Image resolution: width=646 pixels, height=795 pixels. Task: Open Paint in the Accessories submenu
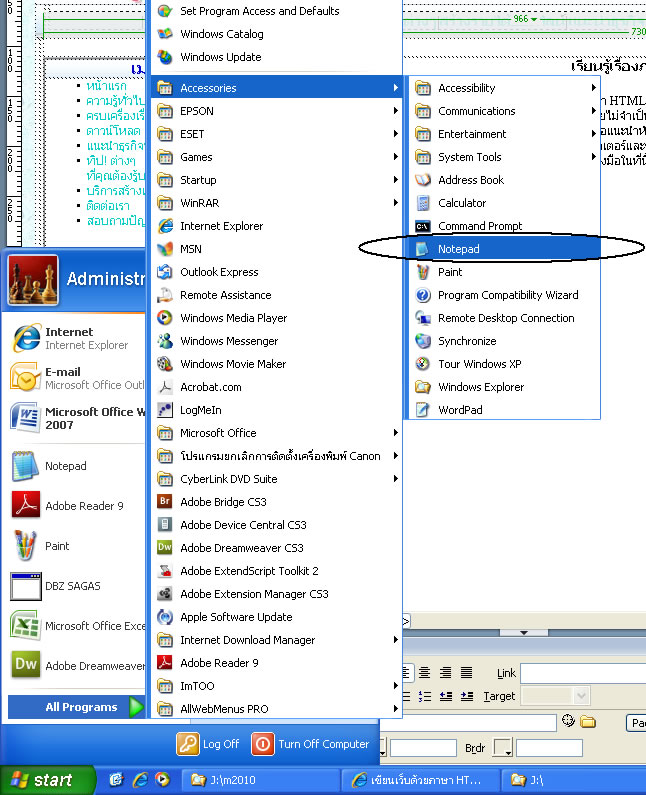click(504, 272)
